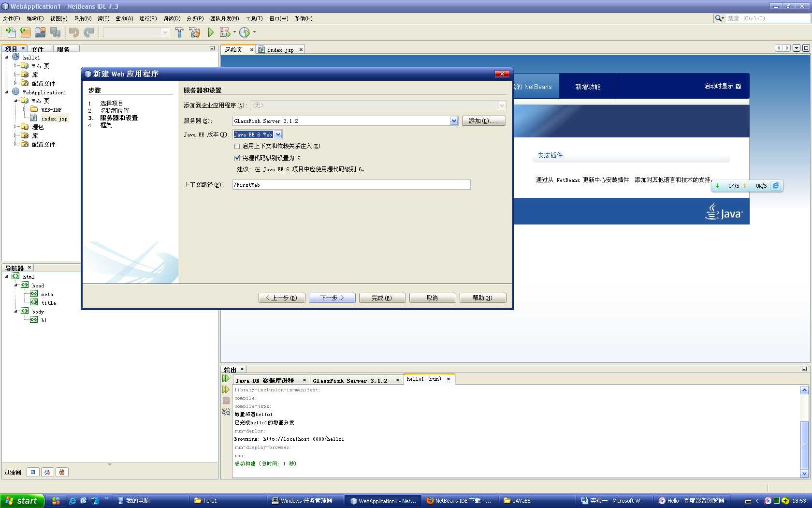Open Debug Project dropdown arrow
The width and height of the screenshot is (812, 508).
pos(234,32)
